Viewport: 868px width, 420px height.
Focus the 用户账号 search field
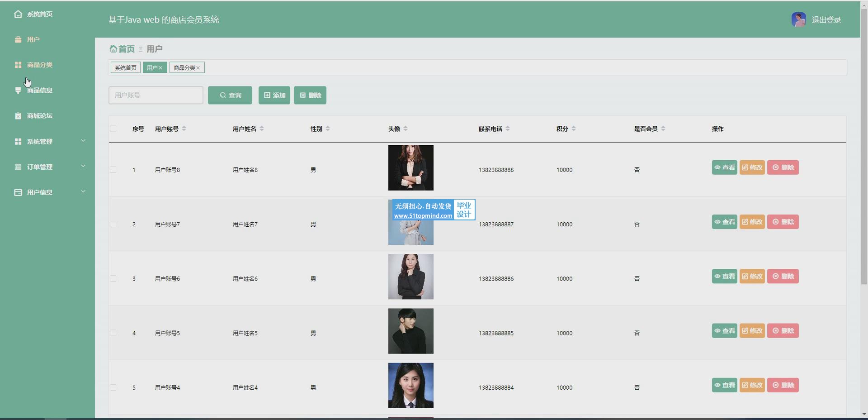(156, 95)
